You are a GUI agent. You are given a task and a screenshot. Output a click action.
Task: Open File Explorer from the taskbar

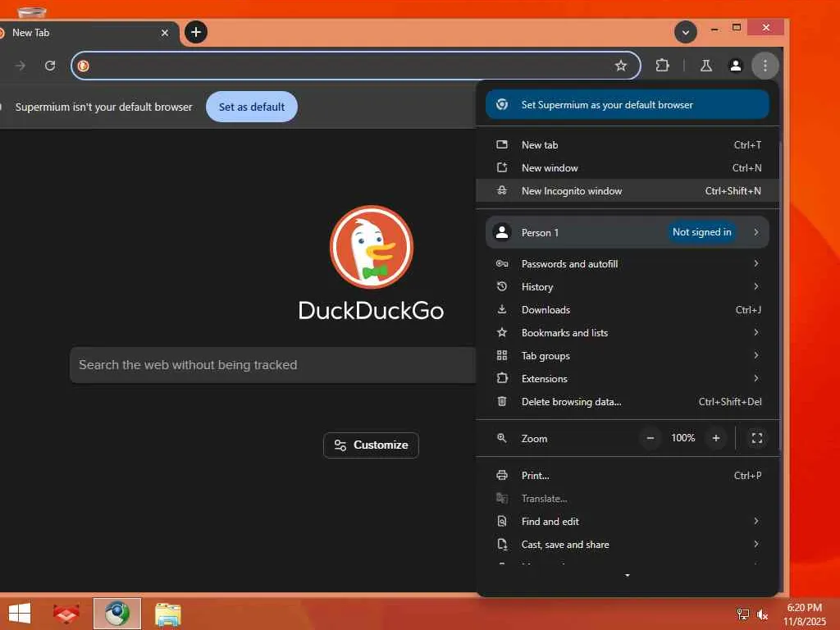click(x=168, y=614)
